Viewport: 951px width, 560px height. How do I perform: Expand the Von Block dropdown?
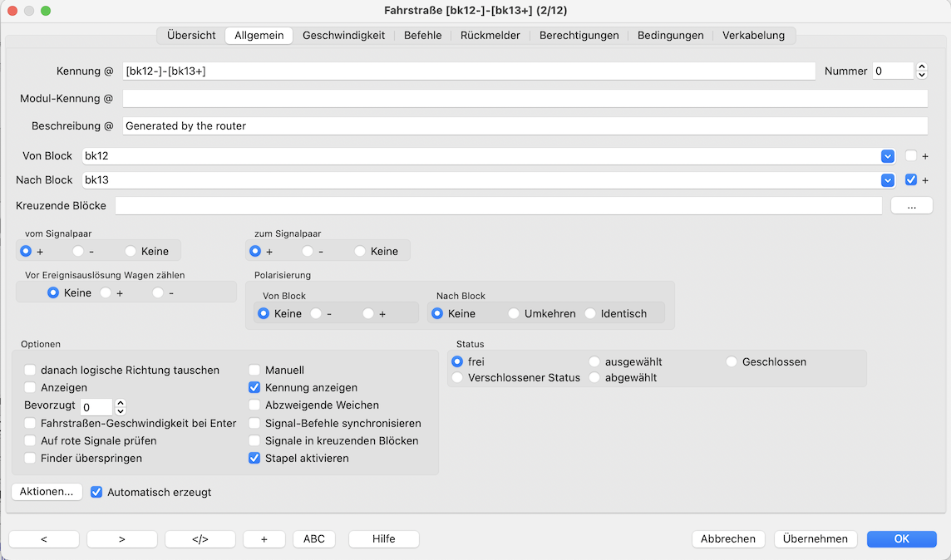[888, 156]
